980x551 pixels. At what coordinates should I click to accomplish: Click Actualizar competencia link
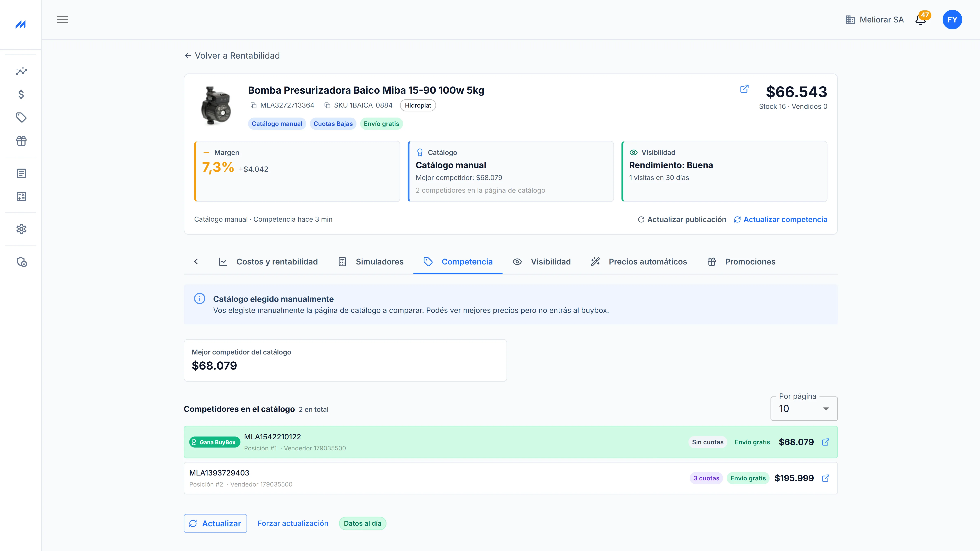coord(780,219)
